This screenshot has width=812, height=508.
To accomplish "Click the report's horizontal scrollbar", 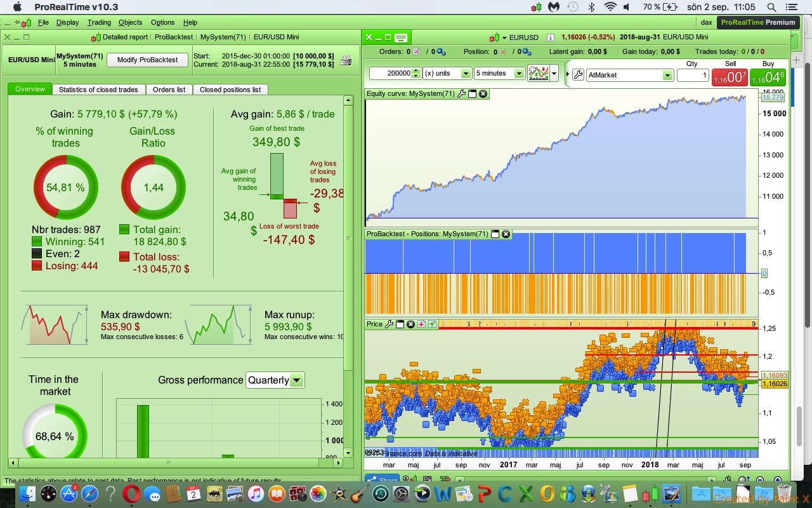I will [169, 463].
